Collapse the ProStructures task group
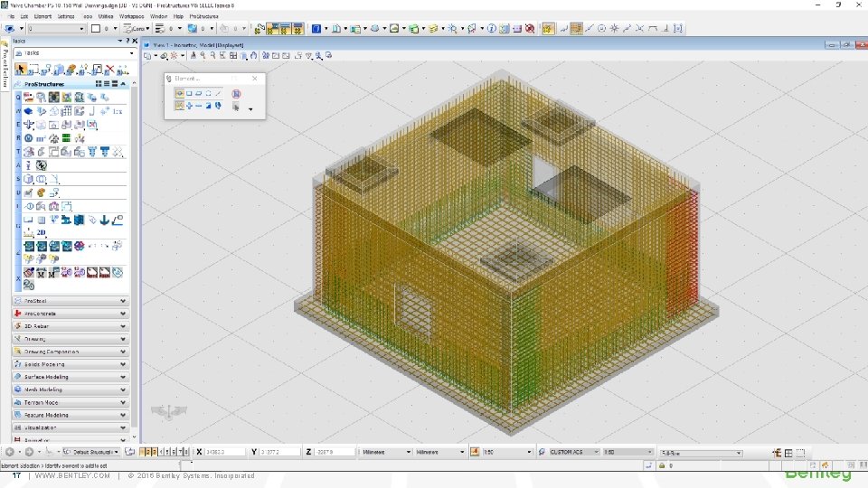The image size is (868, 488). (x=124, y=83)
